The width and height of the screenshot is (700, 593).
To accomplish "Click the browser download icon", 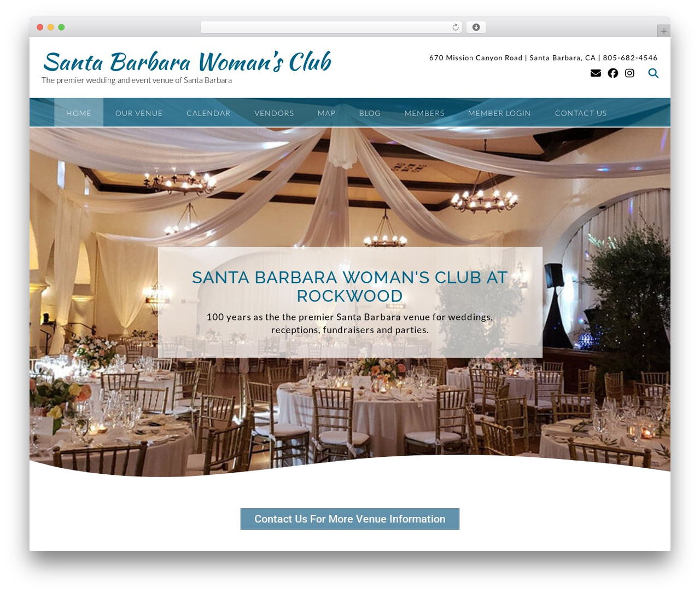I will coord(476,27).
